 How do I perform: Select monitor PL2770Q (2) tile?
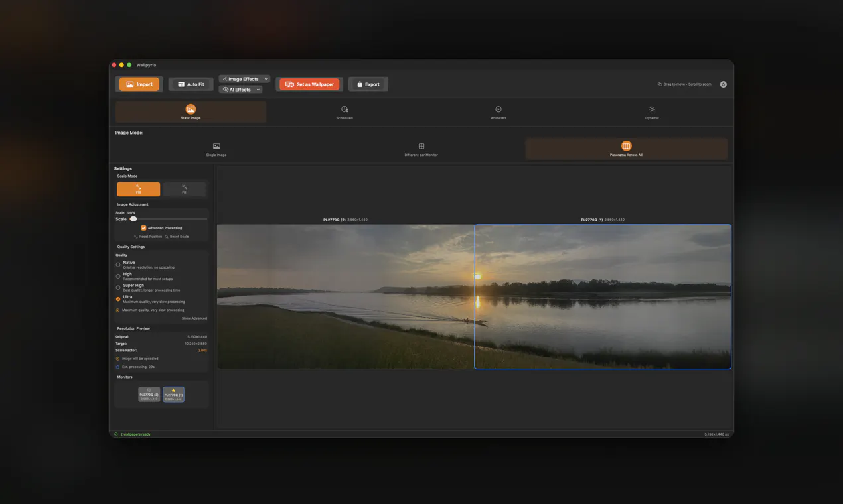pyautogui.click(x=149, y=394)
